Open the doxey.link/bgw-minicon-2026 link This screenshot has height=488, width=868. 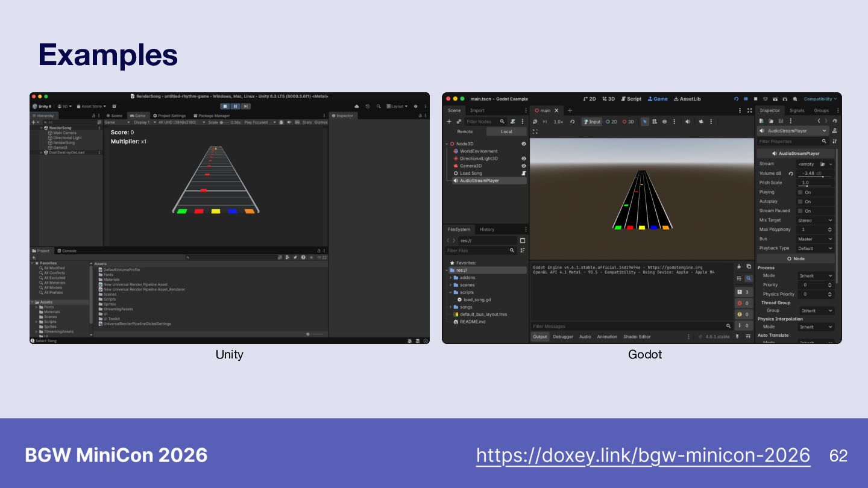643,455
